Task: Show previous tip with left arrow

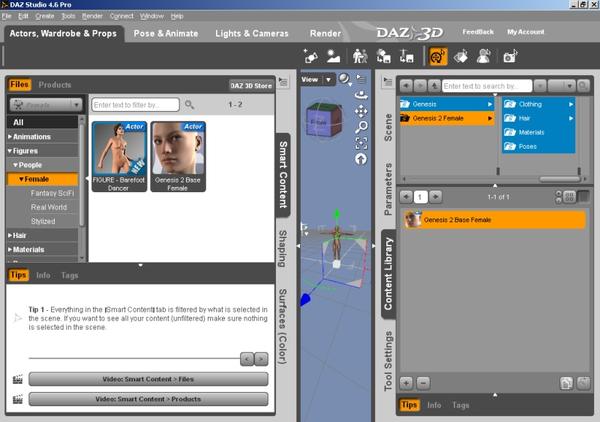Action: [x=247, y=359]
